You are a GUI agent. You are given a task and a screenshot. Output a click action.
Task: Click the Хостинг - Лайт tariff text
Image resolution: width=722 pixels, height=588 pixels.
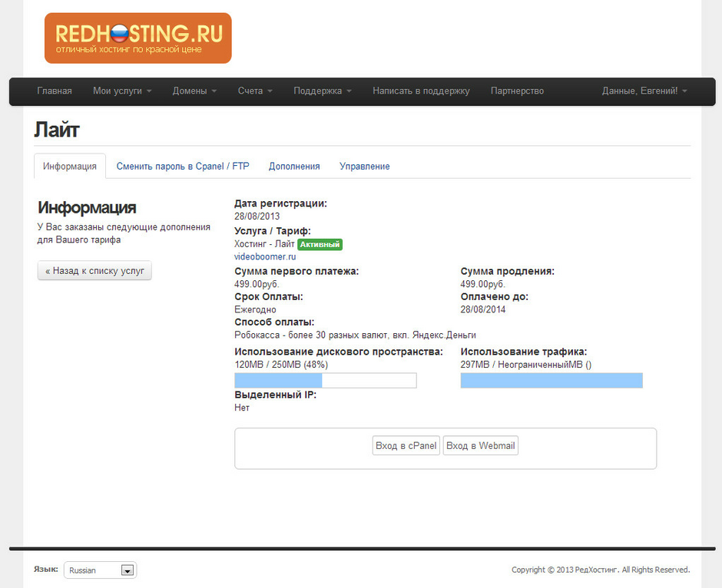point(264,244)
